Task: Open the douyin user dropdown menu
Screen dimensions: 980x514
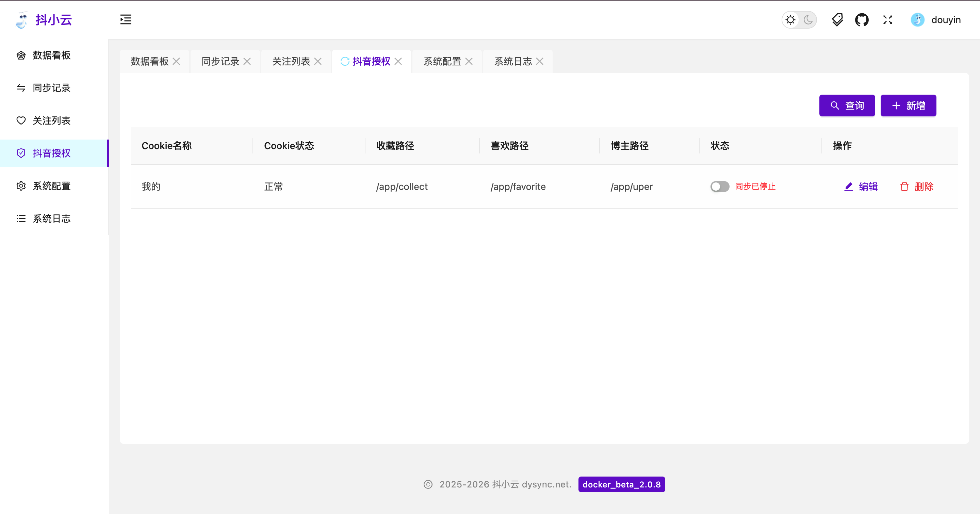Action: click(x=946, y=20)
